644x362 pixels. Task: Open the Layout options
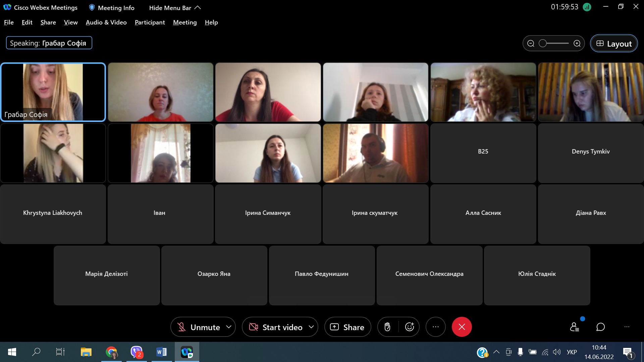(x=614, y=44)
